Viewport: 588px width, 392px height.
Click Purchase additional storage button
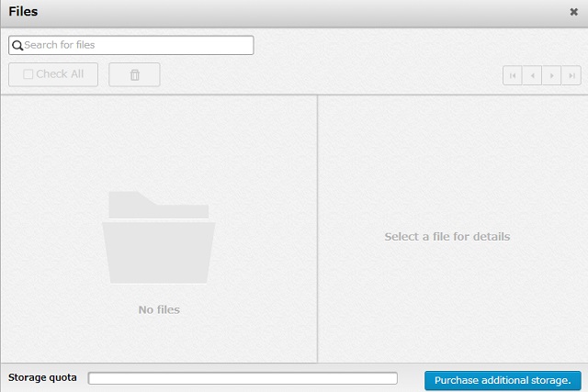click(503, 380)
